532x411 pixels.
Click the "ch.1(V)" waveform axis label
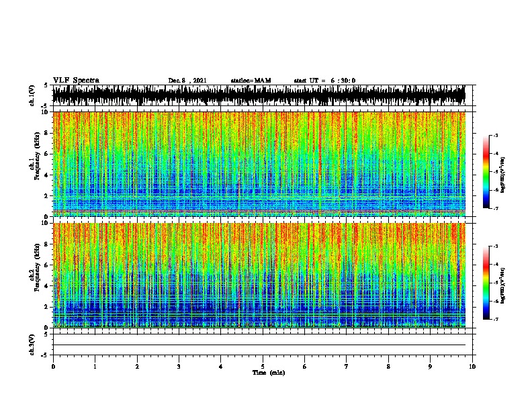pyautogui.click(x=32, y=95)
